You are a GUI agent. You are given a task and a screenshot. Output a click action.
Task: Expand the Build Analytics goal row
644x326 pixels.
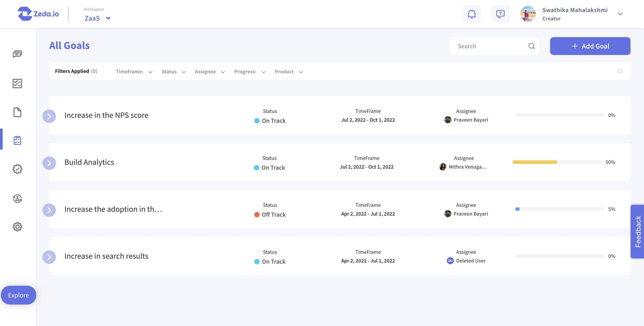point(49,163)
